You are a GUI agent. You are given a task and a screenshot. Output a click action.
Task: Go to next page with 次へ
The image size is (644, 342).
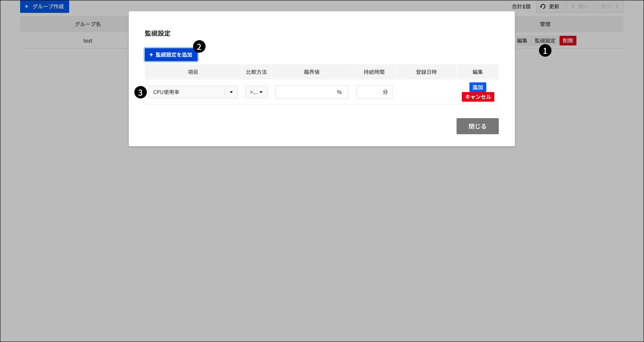pyautogui.click(x=609, y=6)
